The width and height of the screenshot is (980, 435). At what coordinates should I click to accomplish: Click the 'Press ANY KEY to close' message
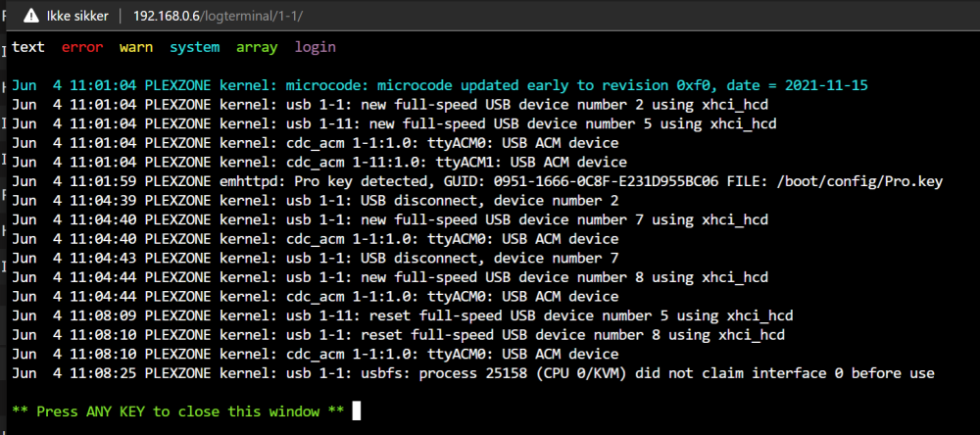pyautogui.click(x=178, y=411)
